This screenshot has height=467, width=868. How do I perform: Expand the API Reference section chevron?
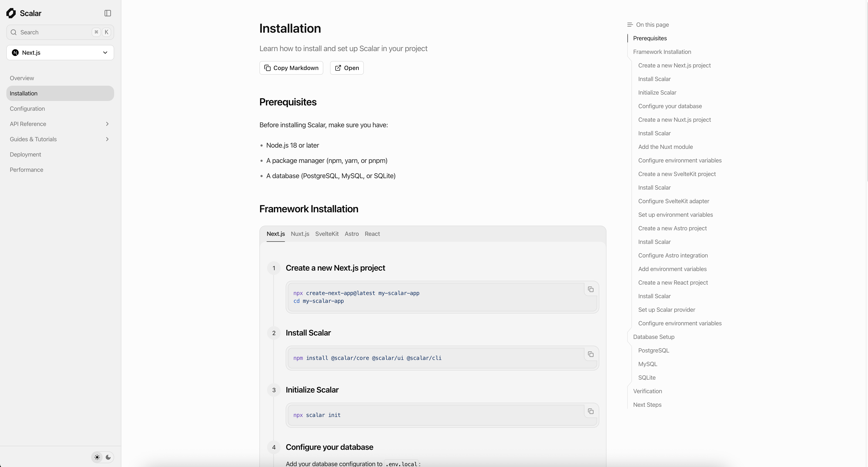pos(107,124)
